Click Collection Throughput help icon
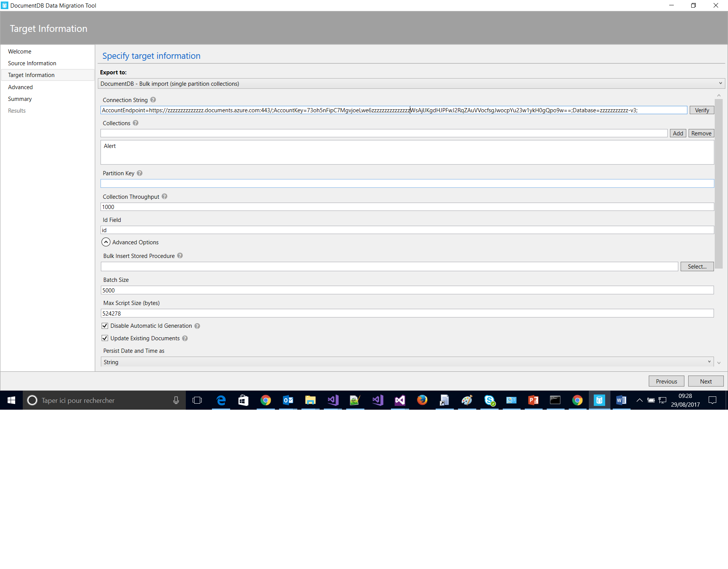The width and height of the screenshot is (728, 569). point(165,196)
